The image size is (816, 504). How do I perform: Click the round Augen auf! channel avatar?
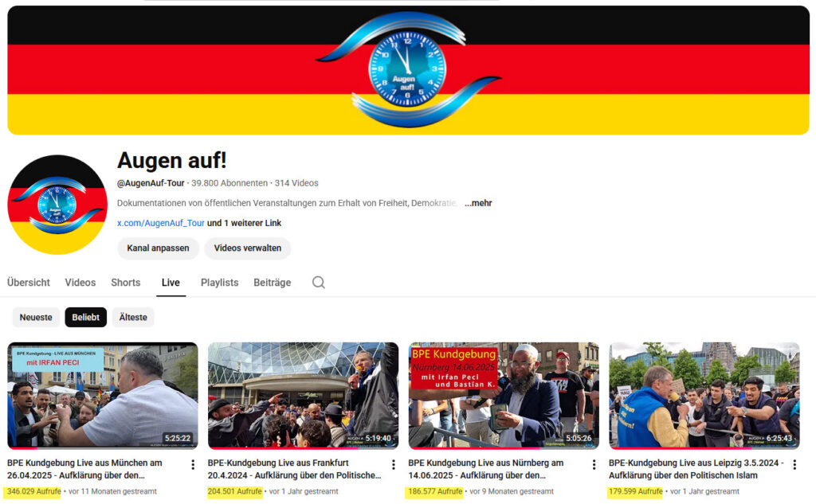pyautogui.click(x=57, y=205)
